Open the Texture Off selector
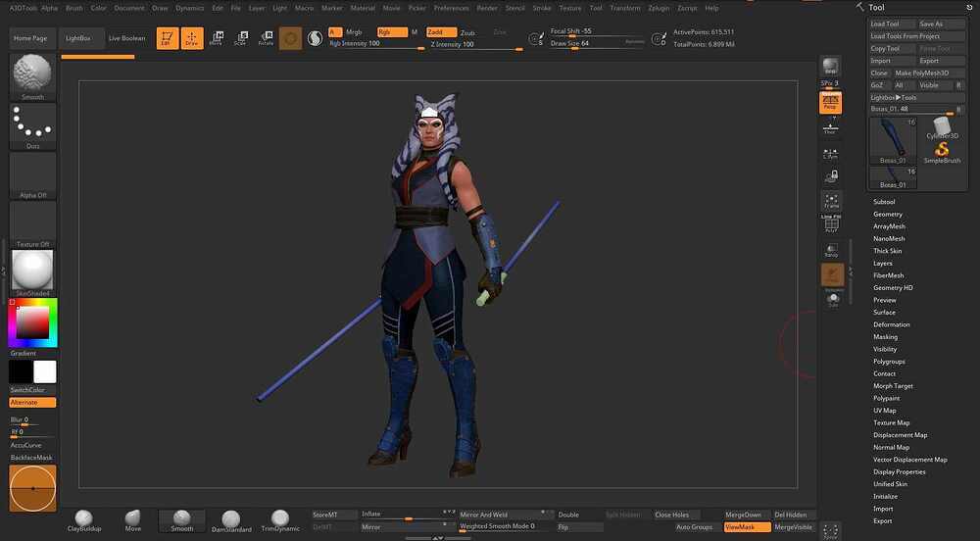The height and width of the screenshot is (541, 980). (32, 224)
